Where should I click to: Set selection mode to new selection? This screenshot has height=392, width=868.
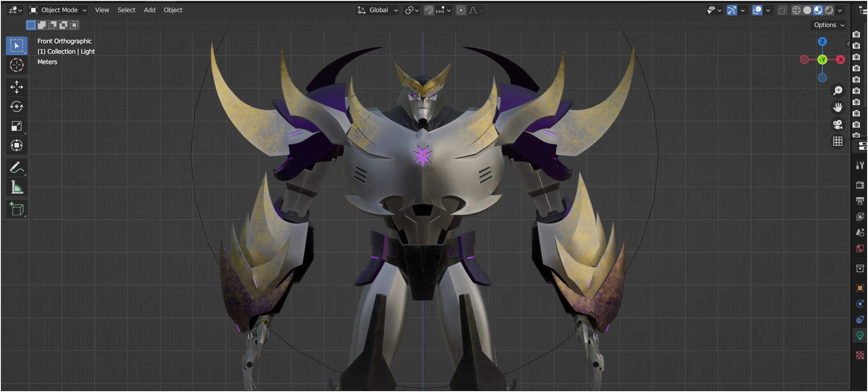point(31,25)
